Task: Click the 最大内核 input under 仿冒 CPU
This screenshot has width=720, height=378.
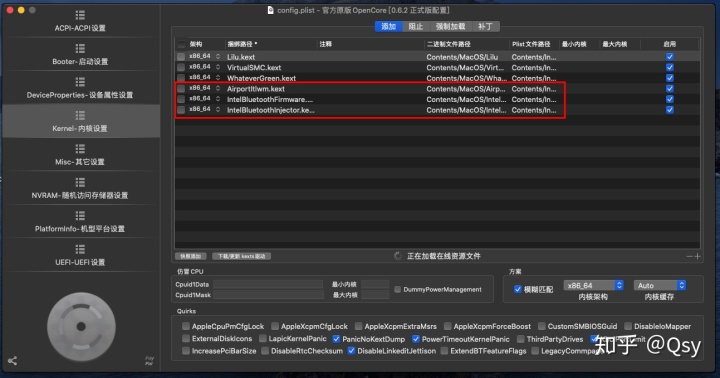Action: point(375,295)
